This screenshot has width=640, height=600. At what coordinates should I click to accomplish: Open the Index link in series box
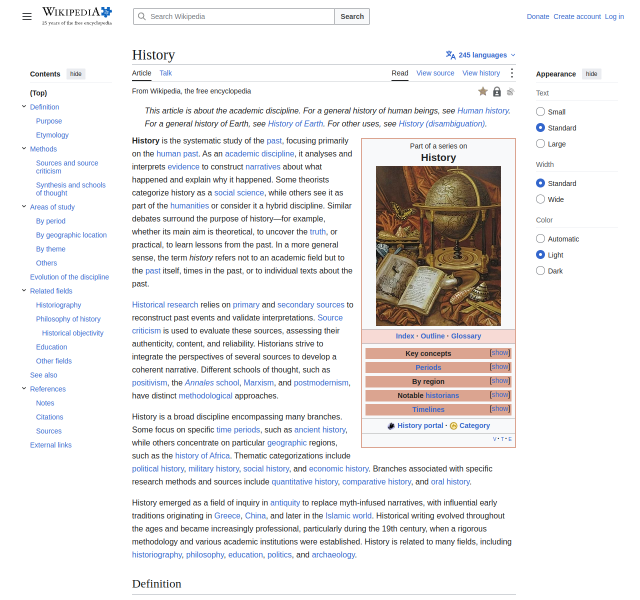tap(405, 336)
